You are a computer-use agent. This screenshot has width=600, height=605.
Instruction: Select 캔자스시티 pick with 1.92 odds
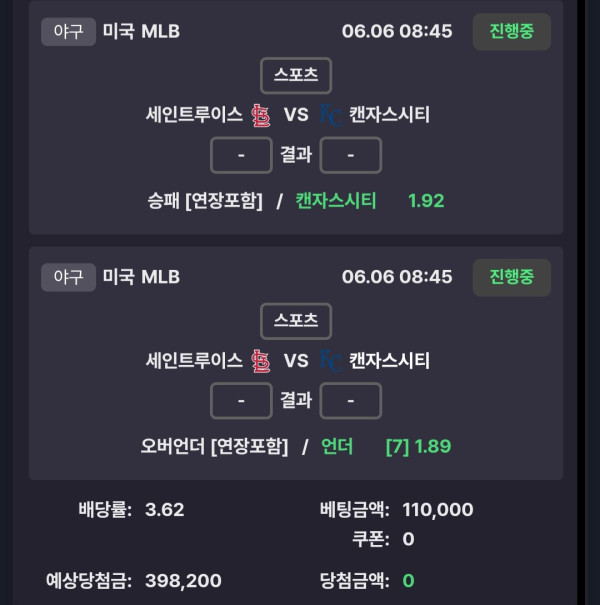[x=336, y=201]
